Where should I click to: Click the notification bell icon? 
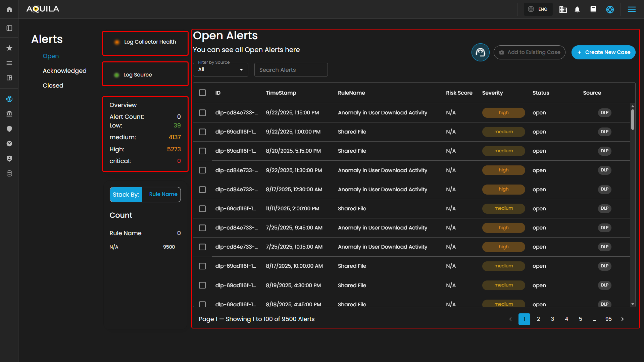pos(577,9)
